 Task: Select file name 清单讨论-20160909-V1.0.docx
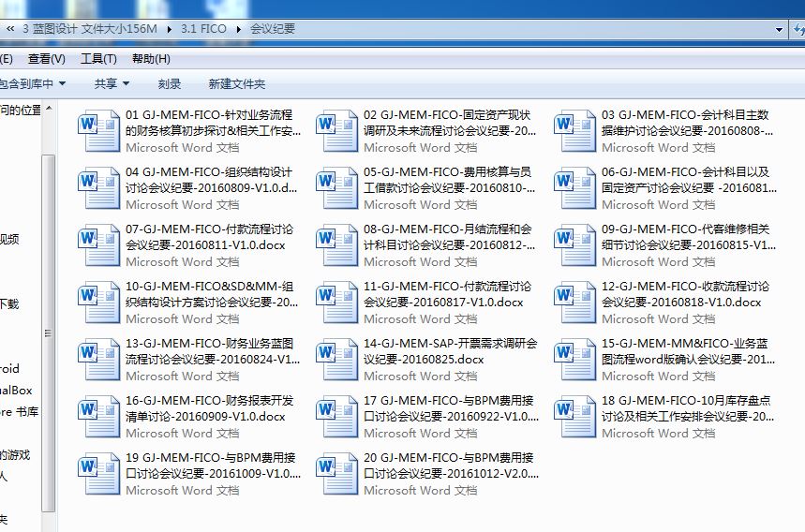tap(205, 417)
